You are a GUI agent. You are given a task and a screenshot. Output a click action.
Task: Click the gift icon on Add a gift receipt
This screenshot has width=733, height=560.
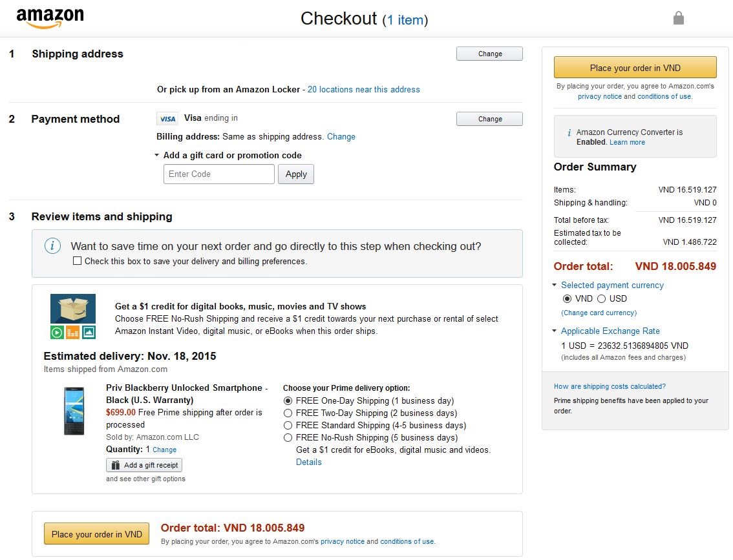[x=116, y=465]
